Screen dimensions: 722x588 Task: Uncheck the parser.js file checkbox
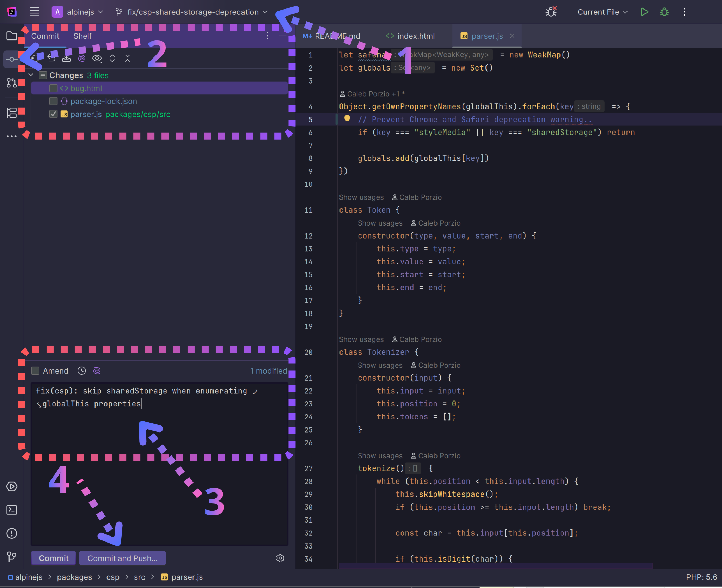click(x=54, y=114)
